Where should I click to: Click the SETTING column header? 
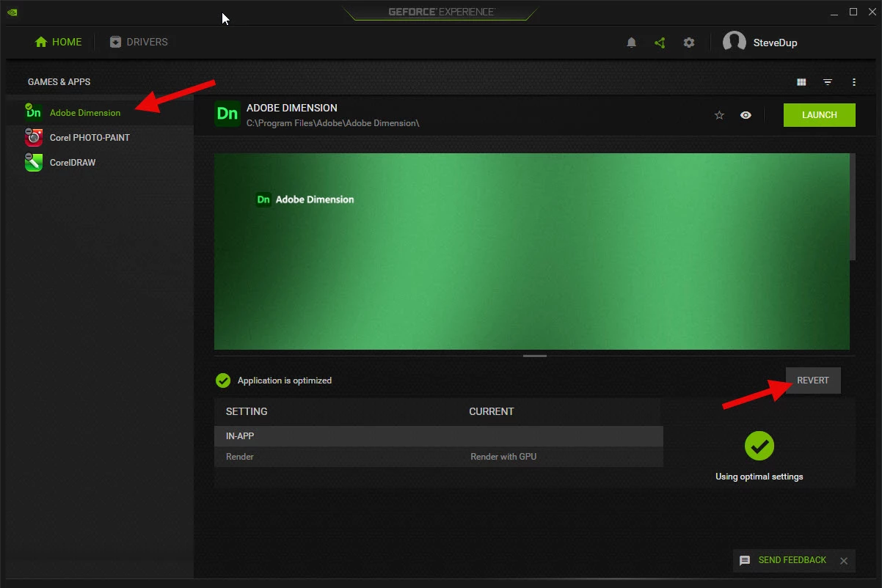click(x=247, y=411)
